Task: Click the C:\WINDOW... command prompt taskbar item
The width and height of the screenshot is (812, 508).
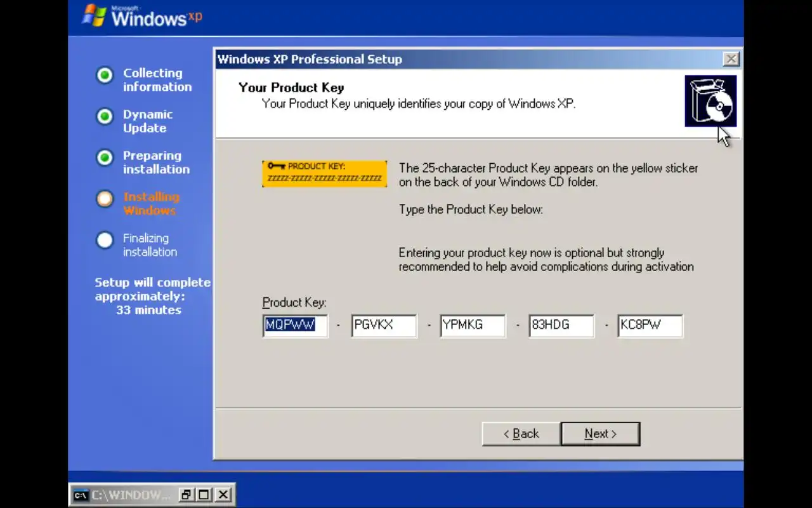Action: (x=152, y=495)
